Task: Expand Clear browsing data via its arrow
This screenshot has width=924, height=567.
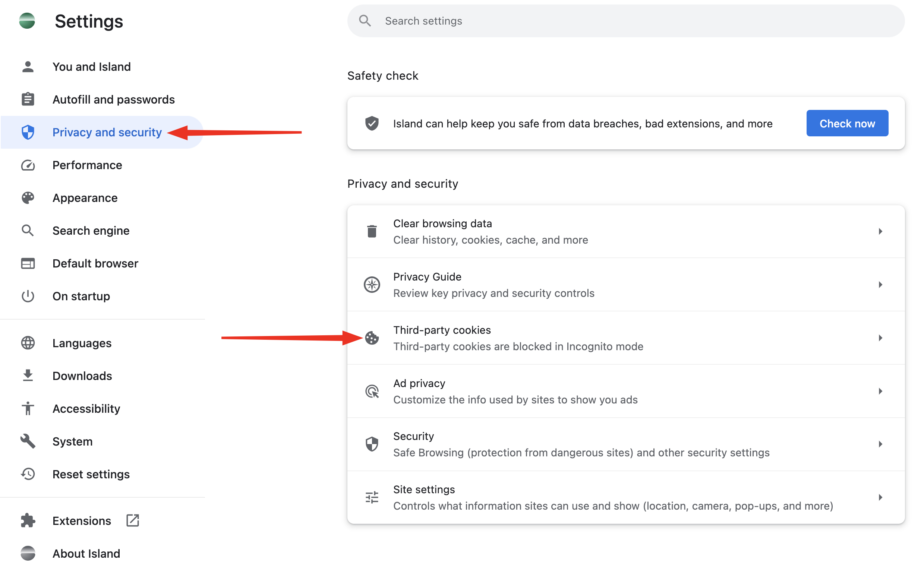Action: 880,231
